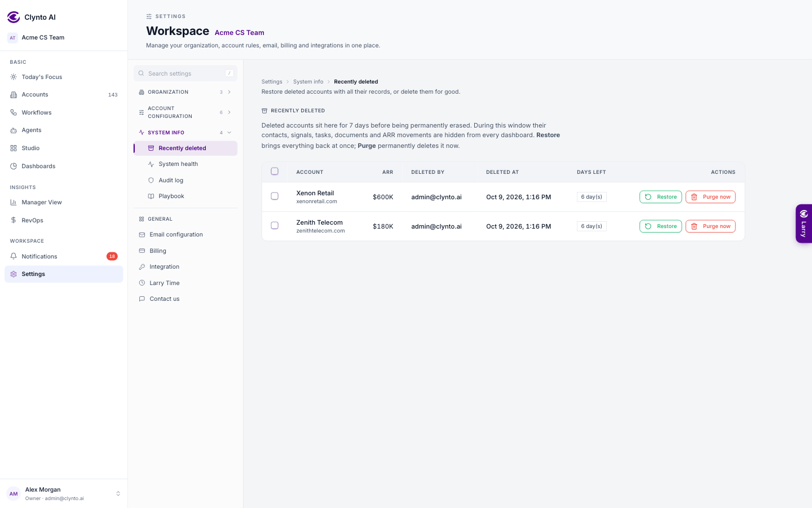Screen dimensions: 812x508
Task: Open Integration settings
Action: pos(186,267)
